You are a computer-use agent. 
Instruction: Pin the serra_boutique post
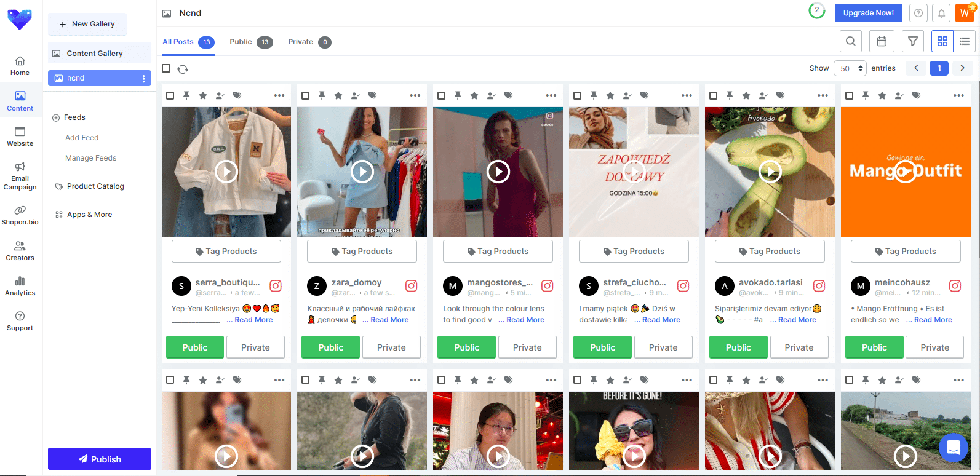(x=186, y=95)
